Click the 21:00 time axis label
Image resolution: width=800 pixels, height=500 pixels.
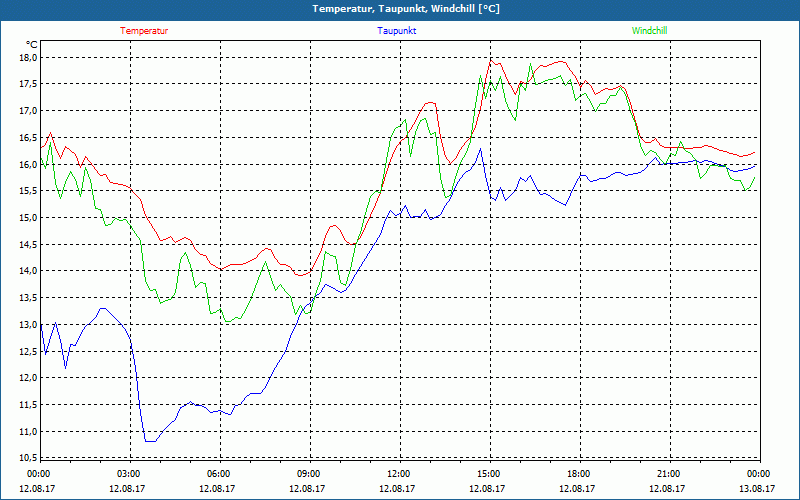670,474
